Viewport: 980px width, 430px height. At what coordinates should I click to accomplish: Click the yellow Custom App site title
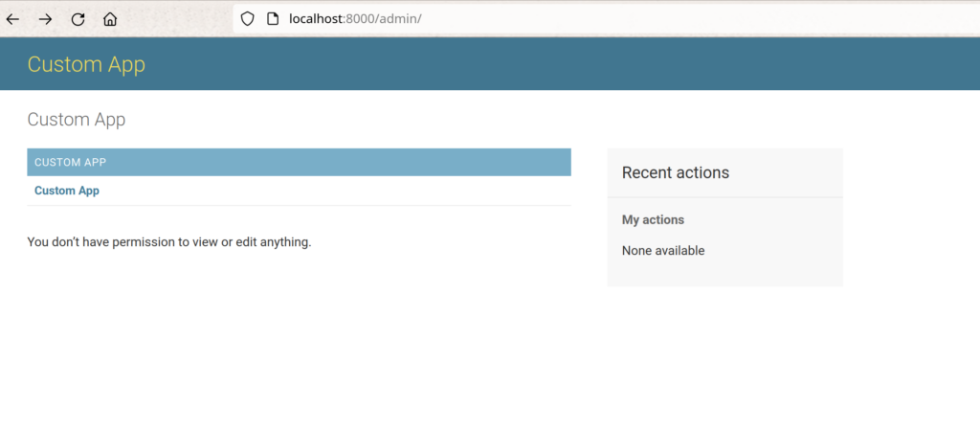pyautogui.click(x=86, y=64)
